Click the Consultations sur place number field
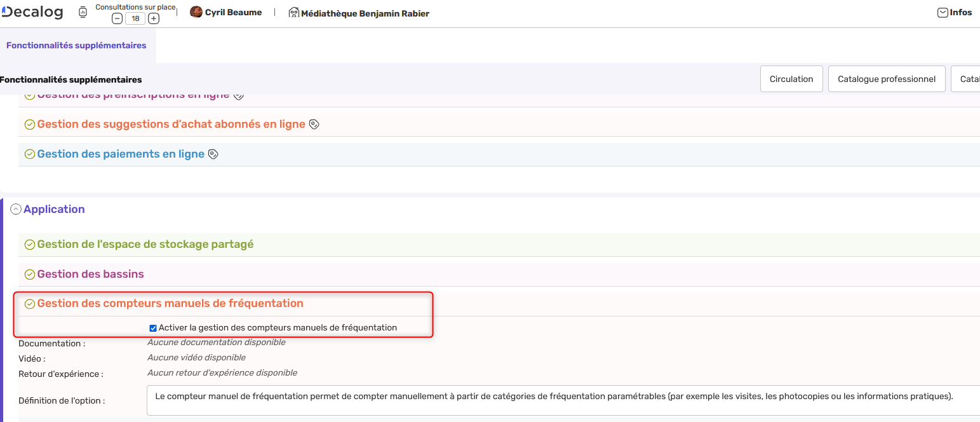980x422 pixels. tap(135, 18)
